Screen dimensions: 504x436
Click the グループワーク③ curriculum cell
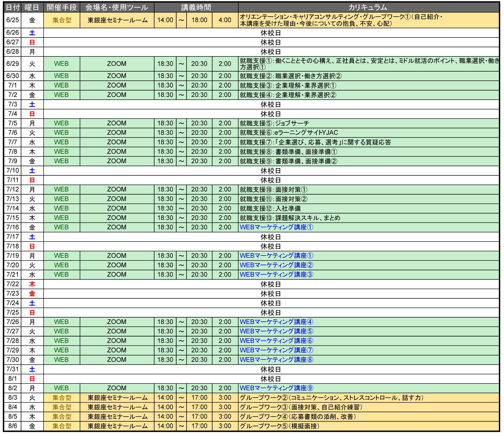click(369, 407)
